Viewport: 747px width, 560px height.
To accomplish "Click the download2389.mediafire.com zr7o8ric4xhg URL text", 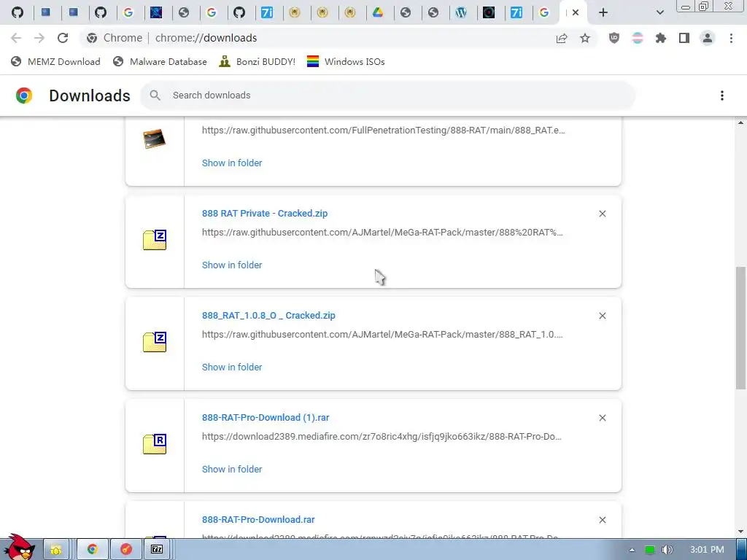I will click(382, 436).
